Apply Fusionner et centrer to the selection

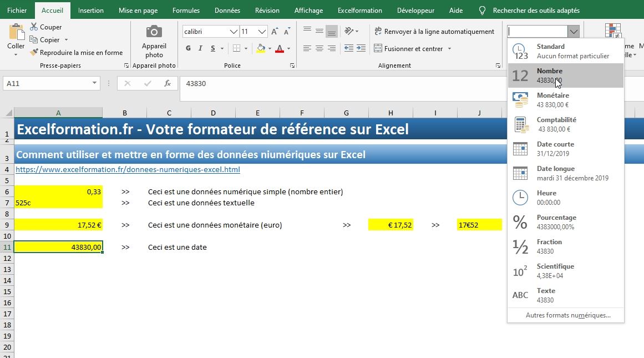click(x=410, y=48)
